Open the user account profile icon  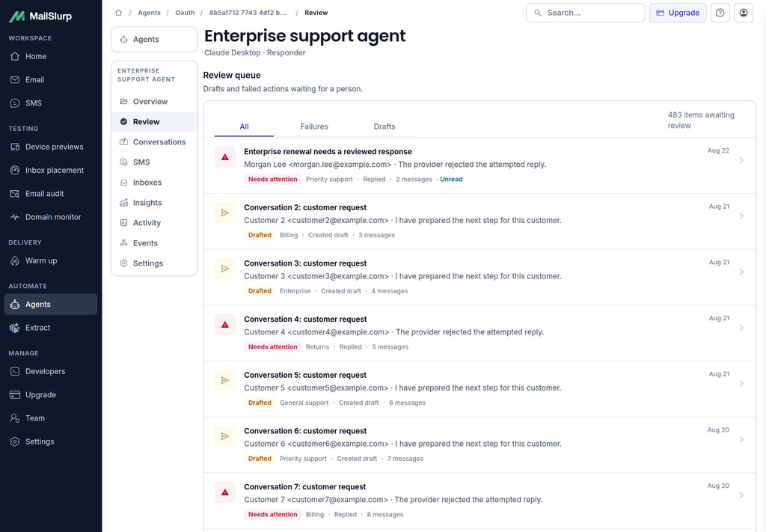point(744,13)
